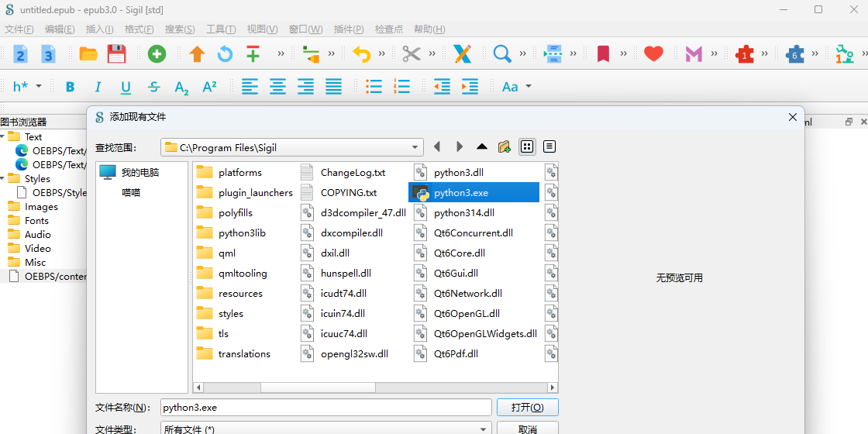The height and width of the screenshot is (434, 868).
Task: Click the 取消 cancel button
Action: (528, 429)
